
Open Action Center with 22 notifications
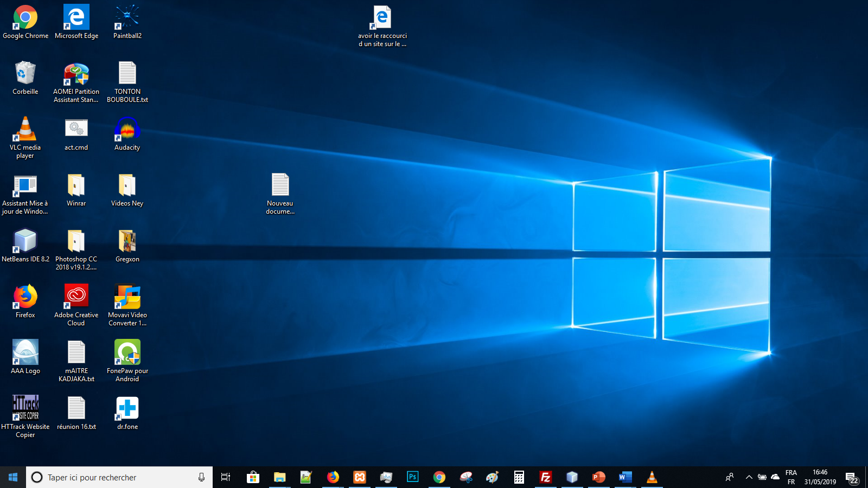pyautogui.click(x=852, y=478)
